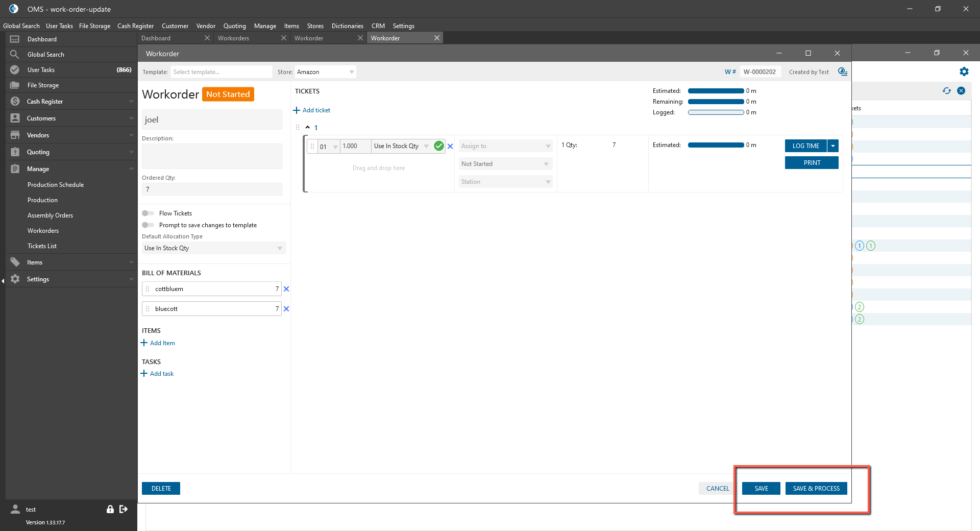Viewport: 980px width, 531px height.
Task: Click the Add ticket link
Action: 312,110
